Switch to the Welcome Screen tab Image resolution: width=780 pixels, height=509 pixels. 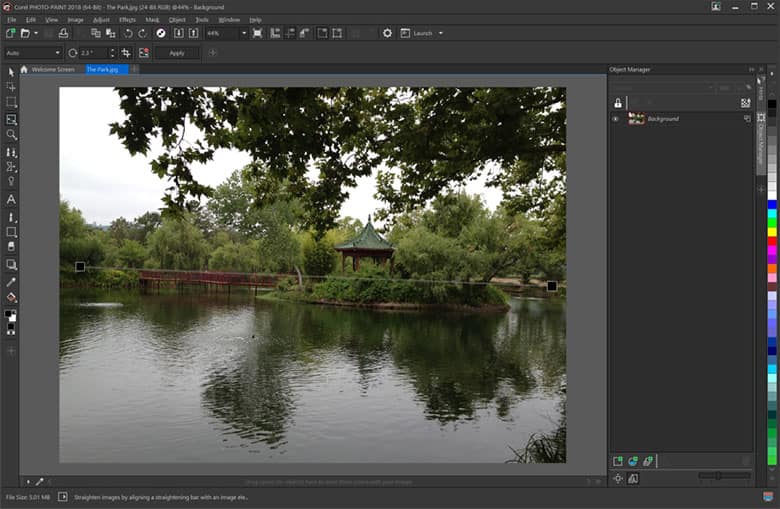click(x=52, y=69)
